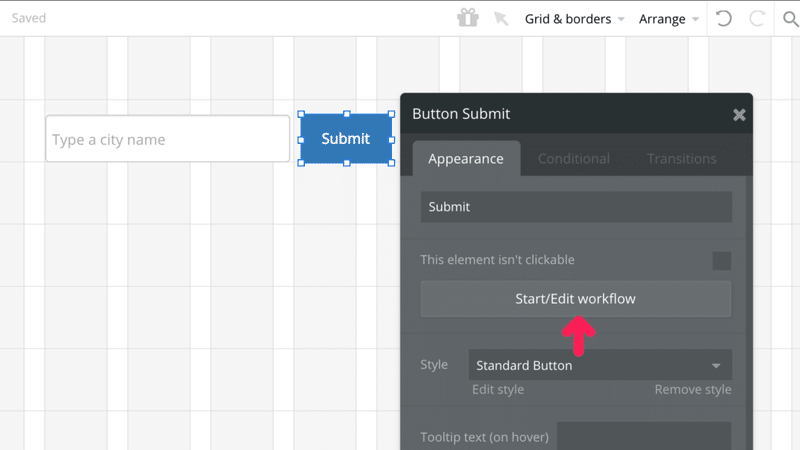Click the Edit style link
Viewport: 800px width, 450px height.
pyautogui.click(x=498, y=389)
